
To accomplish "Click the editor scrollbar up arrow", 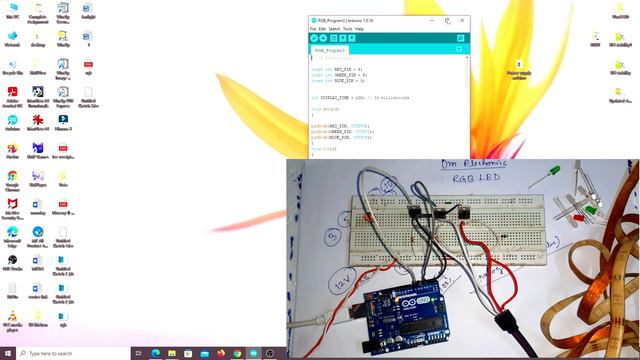I will click(467, 58).
